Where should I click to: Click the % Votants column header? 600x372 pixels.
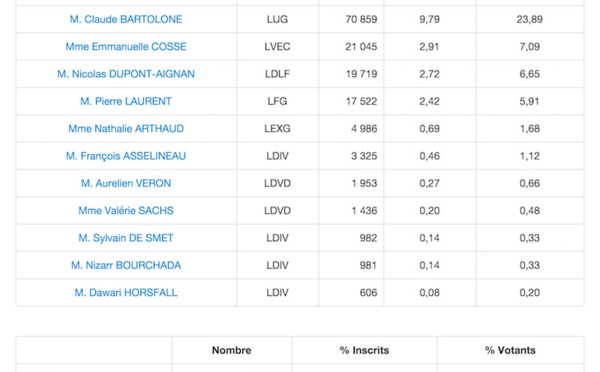click(x=510, y=350)
